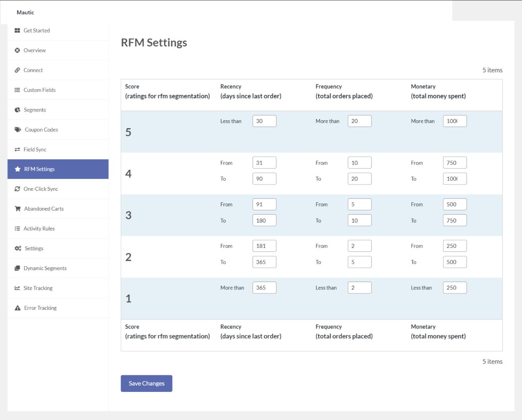Screen dimensions: 522x420
Task: Click the Connect link icon
Action: [17, 70]
